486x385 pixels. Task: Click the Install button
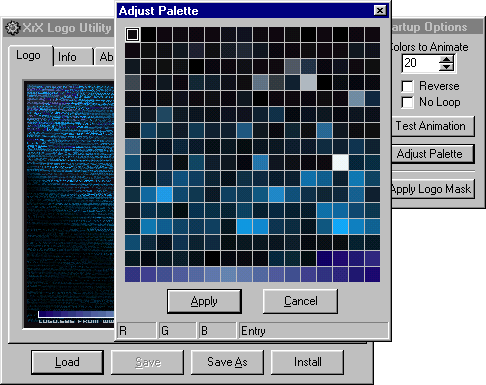click(x=307, y=362)
